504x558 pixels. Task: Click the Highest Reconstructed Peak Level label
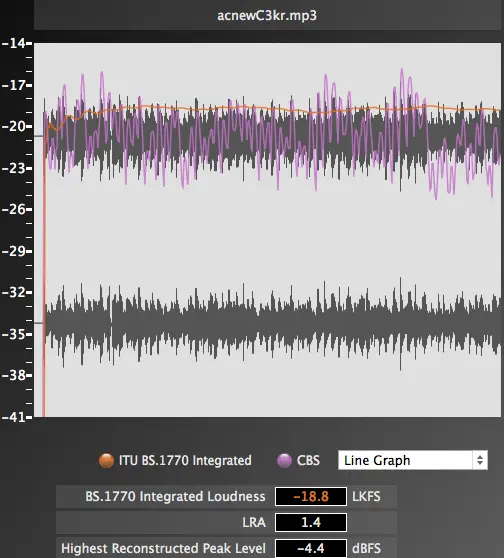coord(163,548)
